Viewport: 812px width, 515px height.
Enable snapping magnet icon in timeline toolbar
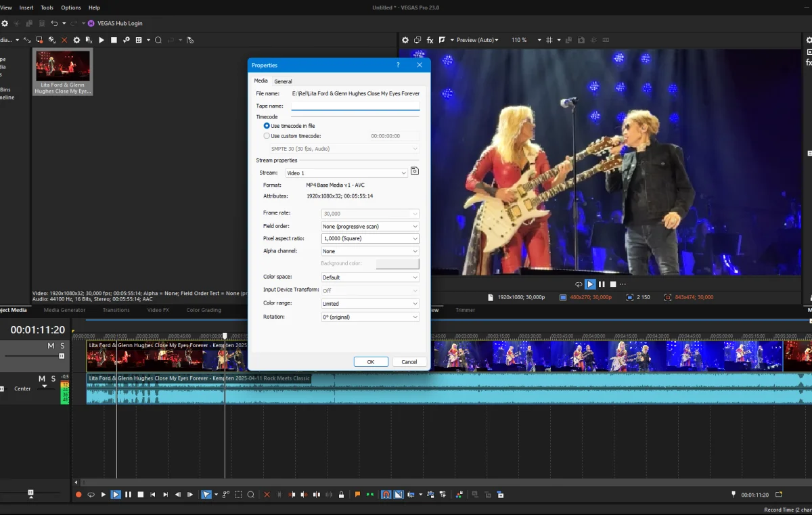point(386,495)
